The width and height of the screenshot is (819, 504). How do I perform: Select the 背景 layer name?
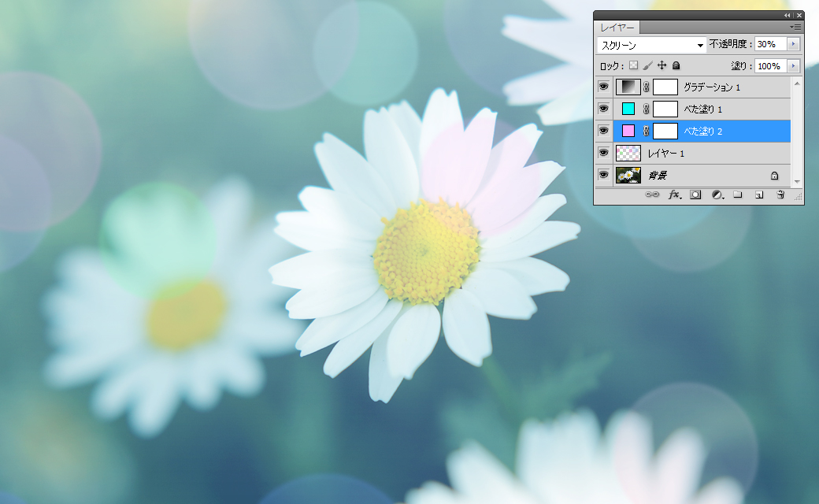(657, 176)
